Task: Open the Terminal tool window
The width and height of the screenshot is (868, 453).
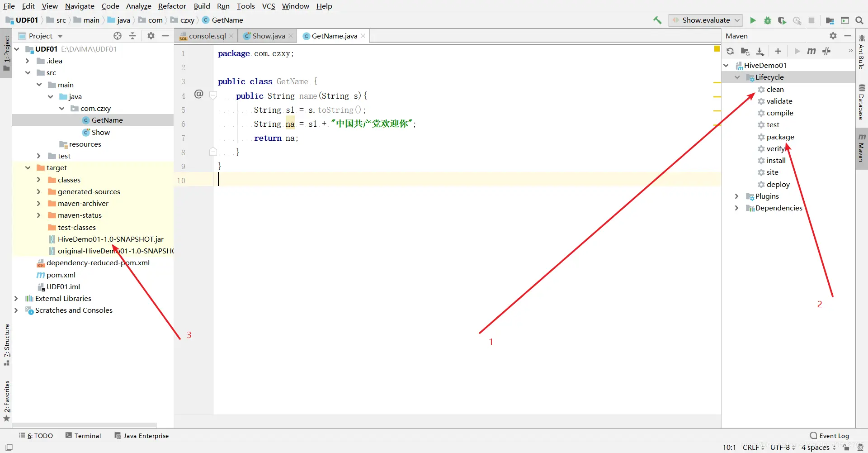Action: pos(83,436)
